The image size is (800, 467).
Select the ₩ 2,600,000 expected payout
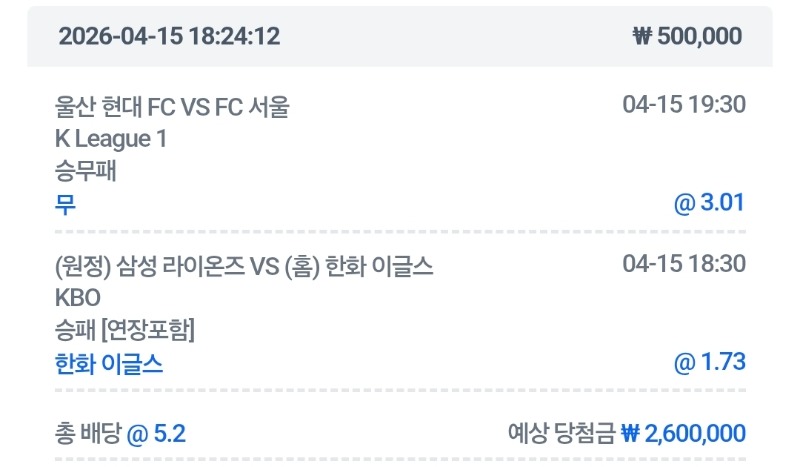(683, 433)
